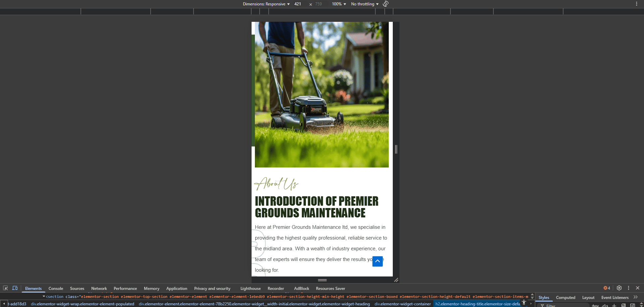Toggle the :hov element state button

tap(595, 305)
